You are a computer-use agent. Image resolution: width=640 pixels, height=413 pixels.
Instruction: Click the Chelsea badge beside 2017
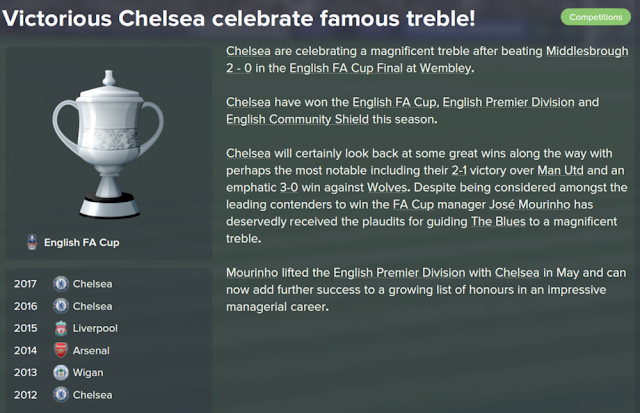[60, 284]
